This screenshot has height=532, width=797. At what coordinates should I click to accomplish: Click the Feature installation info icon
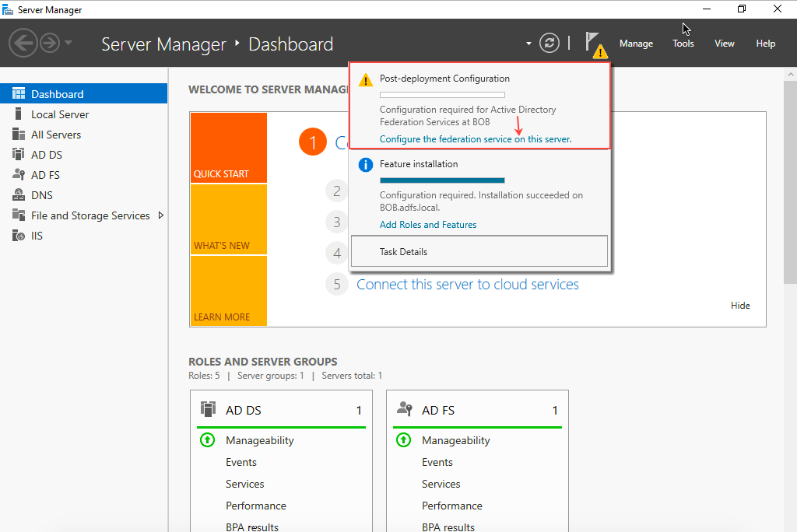coord(366,165)
